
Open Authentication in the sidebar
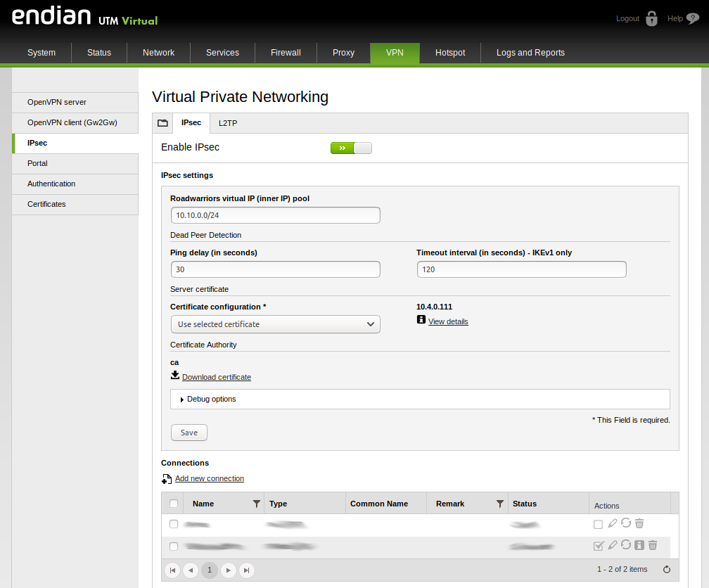pyautogui.click(x=75, y=184)
